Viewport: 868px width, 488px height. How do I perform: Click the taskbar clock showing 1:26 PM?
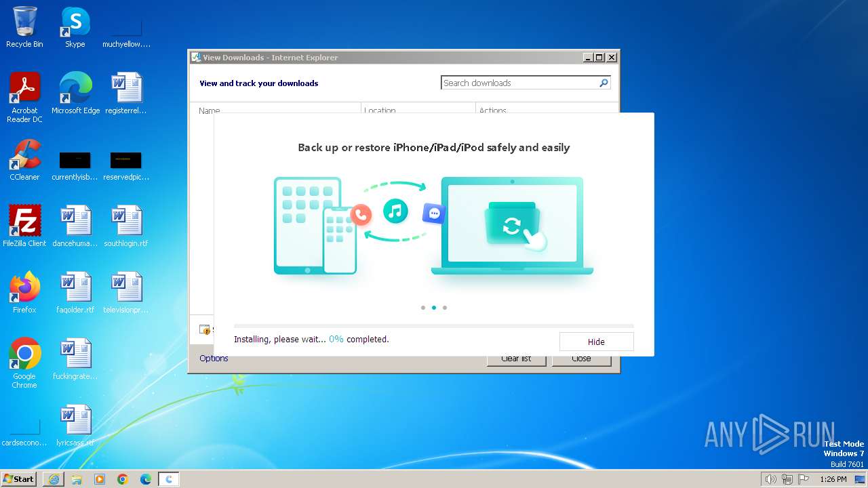[x=833, y=479]
